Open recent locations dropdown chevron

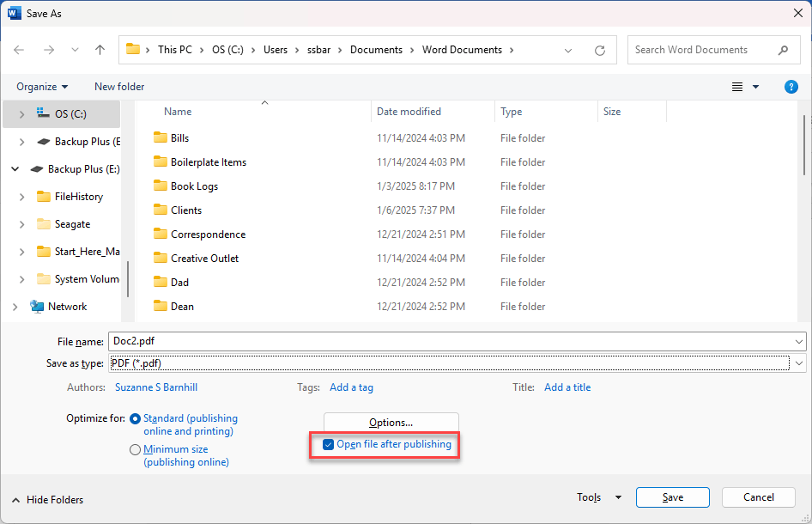pos(75,51)
